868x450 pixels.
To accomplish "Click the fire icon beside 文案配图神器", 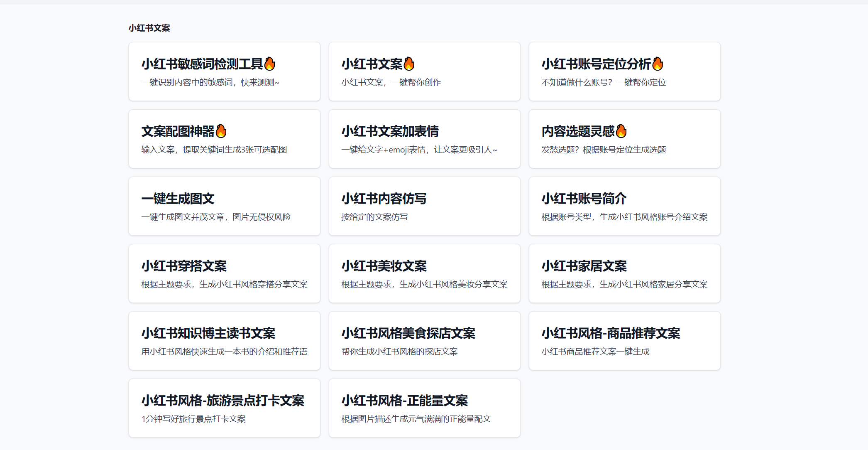I will point(221,131).
